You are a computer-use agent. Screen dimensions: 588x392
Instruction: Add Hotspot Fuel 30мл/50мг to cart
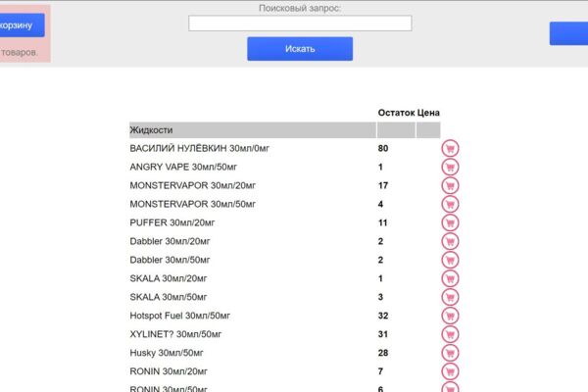[x=450, y=316]
